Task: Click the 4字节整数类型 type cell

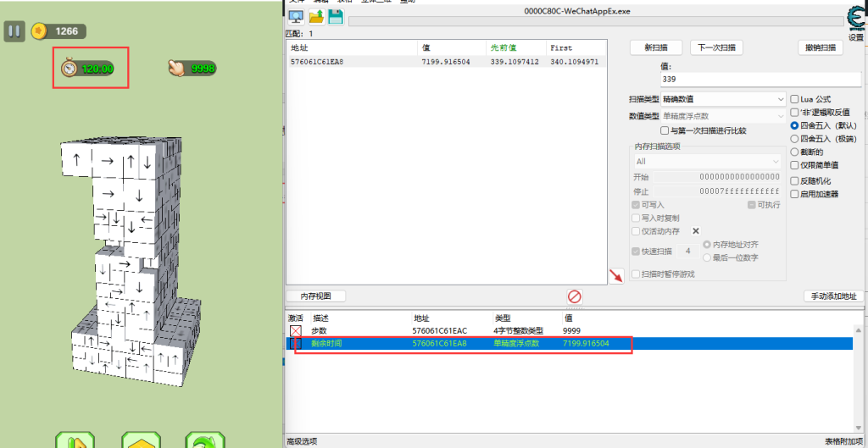Action: [520, 331]
